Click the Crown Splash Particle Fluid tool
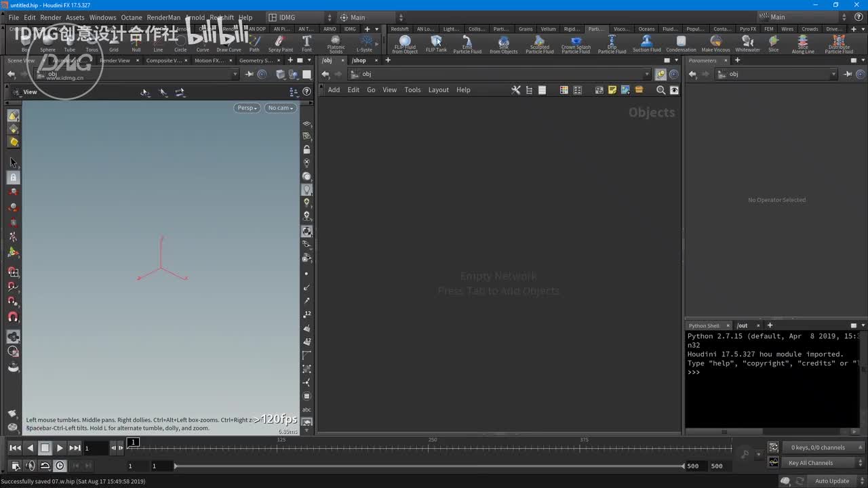The width and height of the screenshot is (868, 488). pyautogui.click(x=576, y=45)
